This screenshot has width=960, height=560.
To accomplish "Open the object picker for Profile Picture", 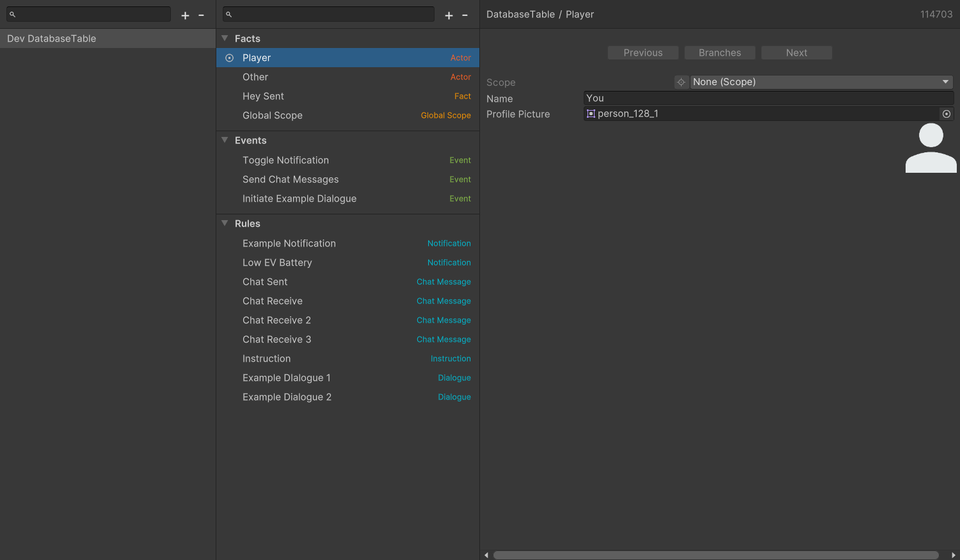I will pyautogui.click(x=947, y=114).
